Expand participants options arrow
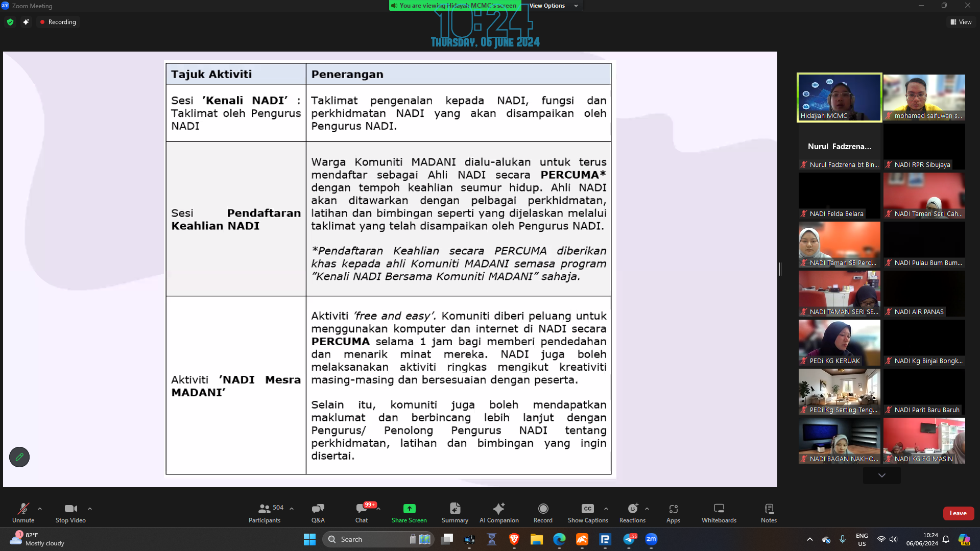The height and width of the screenshot is (551, 980). pyautogui.click(x=292, y=509)
